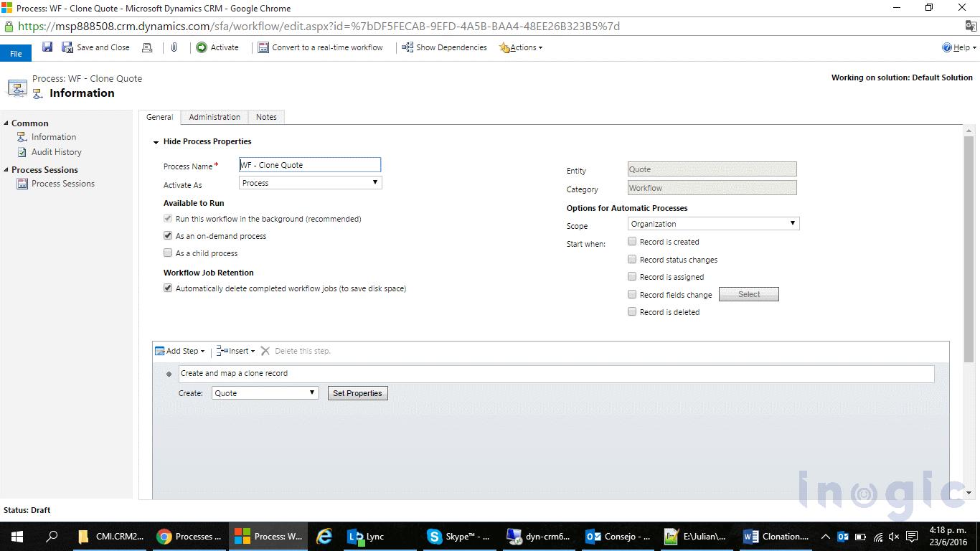Switch to the Notes tab
Screen dimensions: 980x551
click(266, 117)
